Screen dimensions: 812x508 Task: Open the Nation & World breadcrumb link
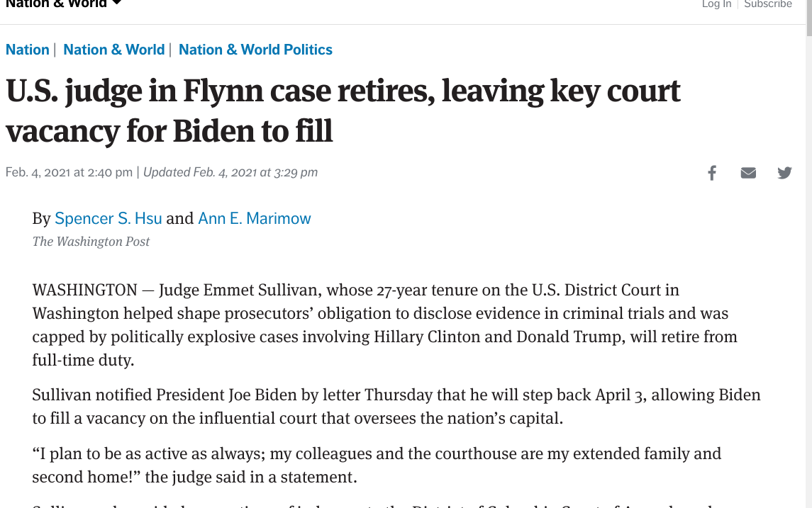pos(114,50)
